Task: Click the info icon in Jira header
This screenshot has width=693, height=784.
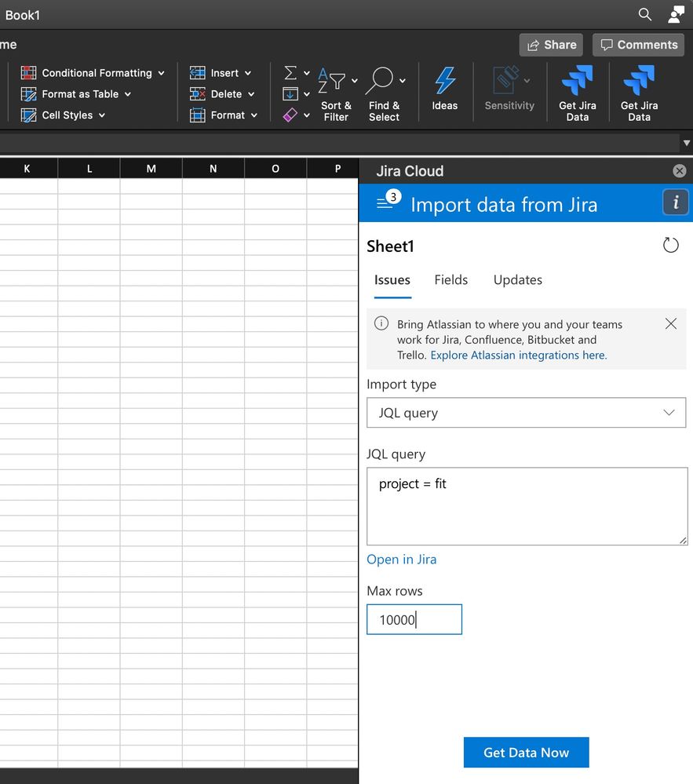Action: click(676, 202)
